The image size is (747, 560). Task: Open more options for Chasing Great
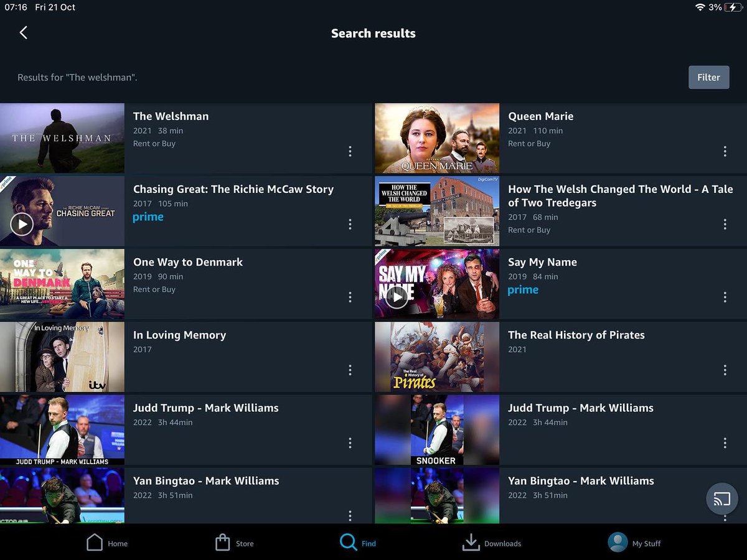pos(350,224)
